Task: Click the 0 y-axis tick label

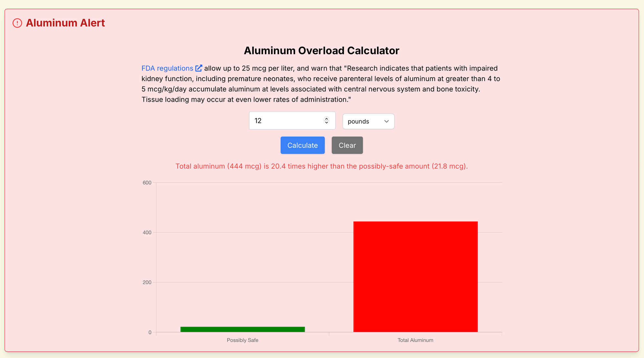Action: coord(150,332)
